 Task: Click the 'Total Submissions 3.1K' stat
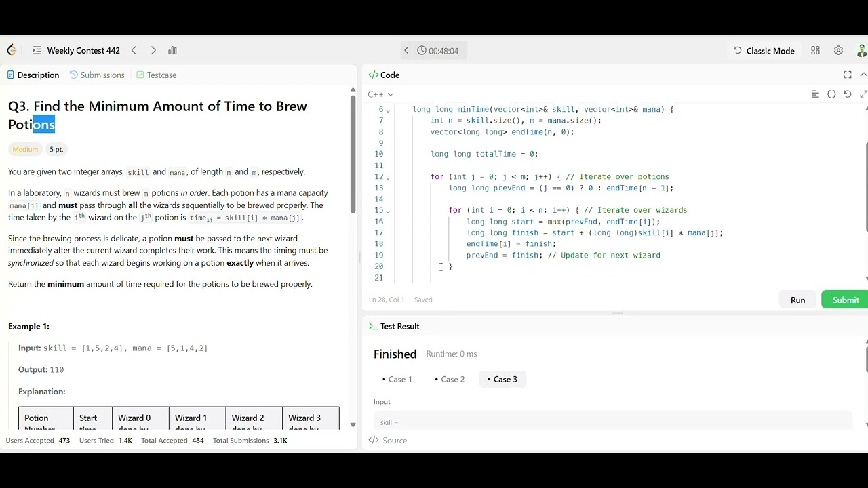pyautogui.click(x=250, y=441)
